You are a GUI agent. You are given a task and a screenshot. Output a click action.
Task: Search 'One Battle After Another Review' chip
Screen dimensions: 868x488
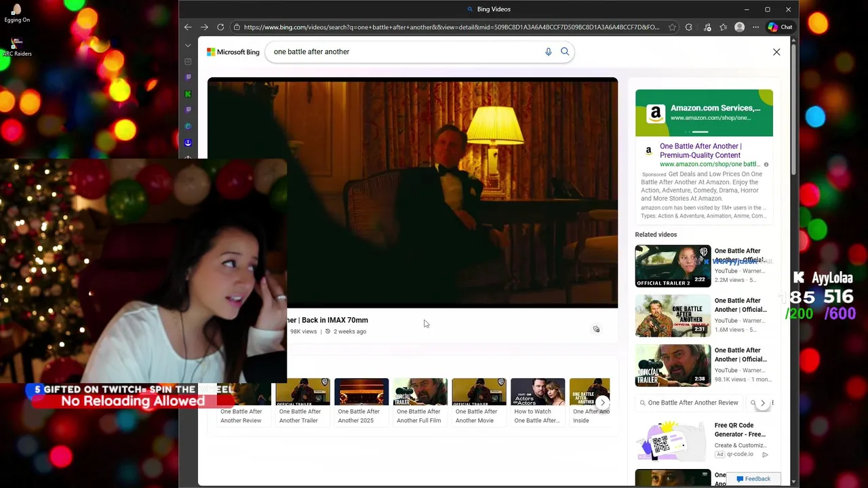[x=689, y=403]
